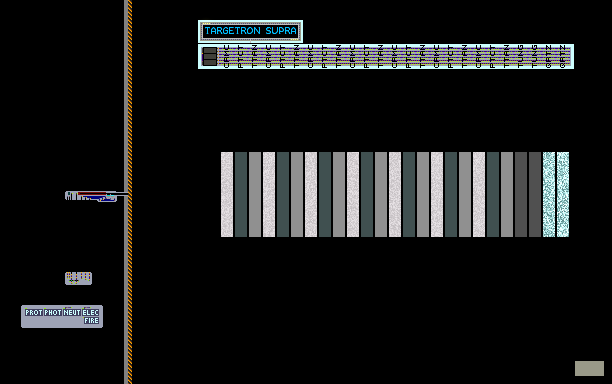Viewport: 612px width, 384px height.
Task: Click the TARGETRON SUPRA title sign
Action: point(250,31)
